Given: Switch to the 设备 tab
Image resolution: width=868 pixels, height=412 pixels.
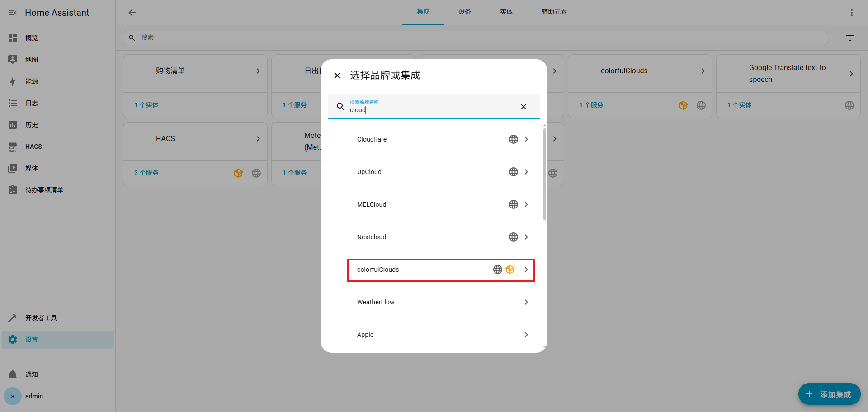Looking at the screenshot, I should (x=464, y=12).
